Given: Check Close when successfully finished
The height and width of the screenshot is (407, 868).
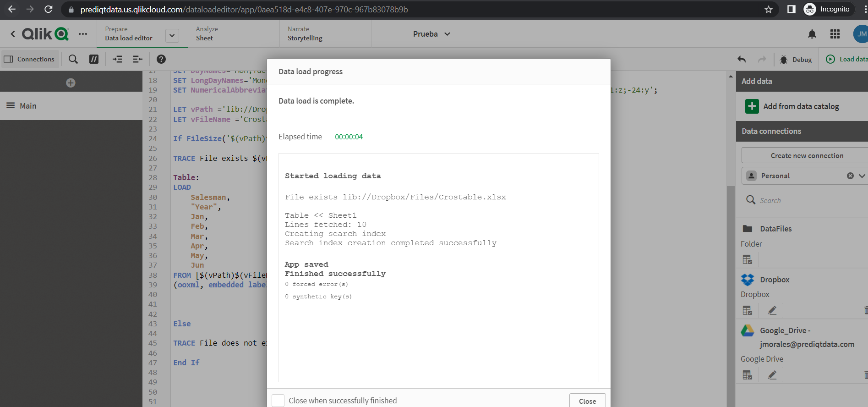Looking at the screenshot, I should pos(278,401).
